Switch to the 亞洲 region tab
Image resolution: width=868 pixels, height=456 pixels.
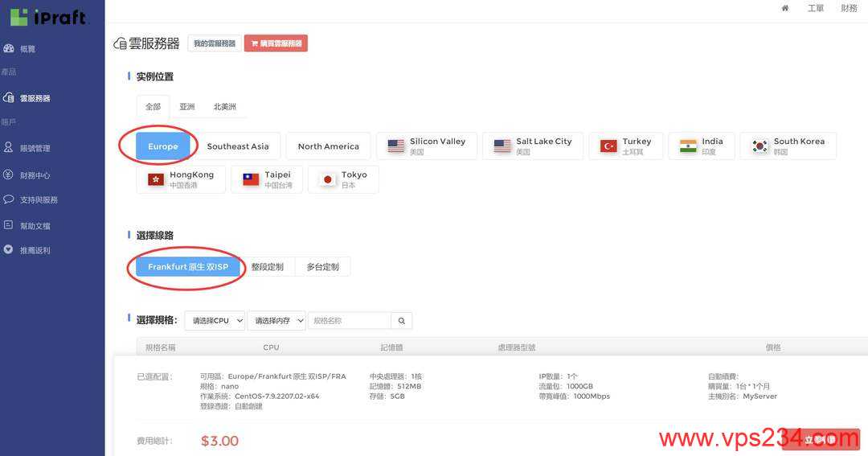point(187,106)
